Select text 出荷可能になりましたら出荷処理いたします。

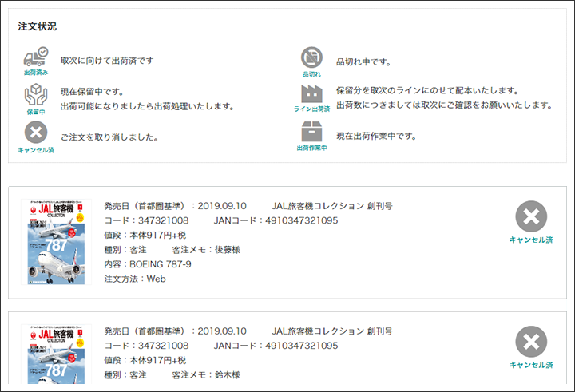click(x=148, y=106)
